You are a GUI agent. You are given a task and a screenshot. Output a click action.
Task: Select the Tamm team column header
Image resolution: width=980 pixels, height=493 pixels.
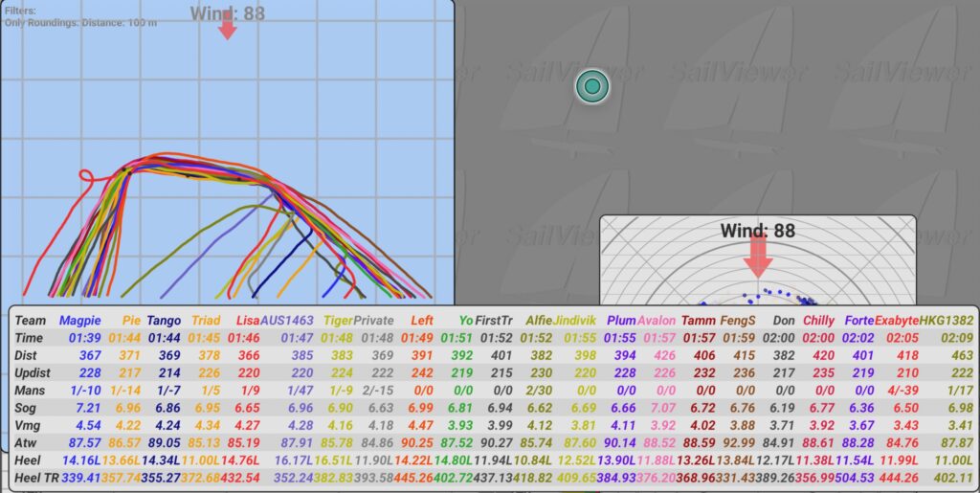pyautogui.click(x=698, y=321)
